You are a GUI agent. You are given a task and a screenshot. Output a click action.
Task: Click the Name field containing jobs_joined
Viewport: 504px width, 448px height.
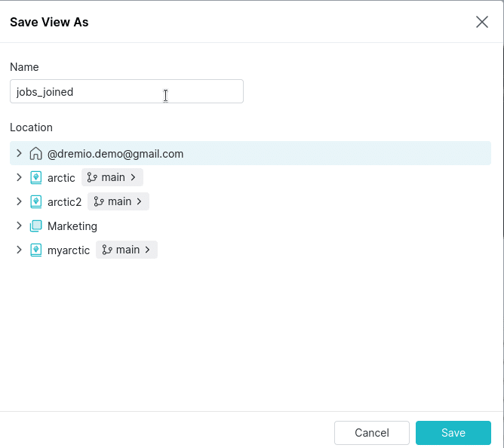click(127, 91)
